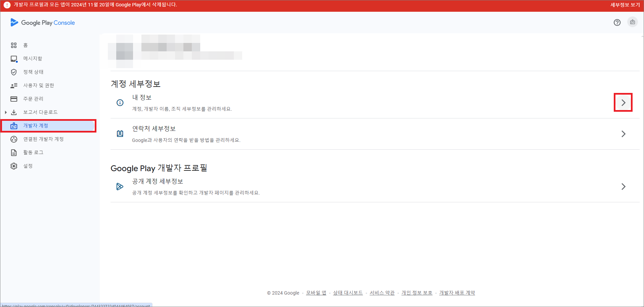This screenshot has width=644, height=307.
Task: Click the linked accounts icon beside 연결된 개발자 계정
Action: tap(14, 139)
